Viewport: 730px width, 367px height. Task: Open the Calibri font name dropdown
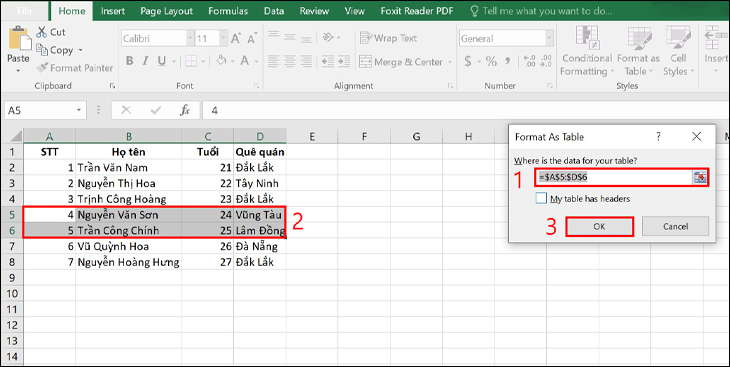(x=190, y=38)
